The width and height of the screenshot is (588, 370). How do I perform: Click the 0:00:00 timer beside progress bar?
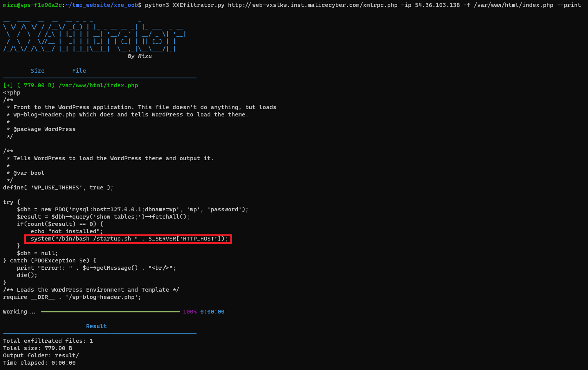(212, 312)
